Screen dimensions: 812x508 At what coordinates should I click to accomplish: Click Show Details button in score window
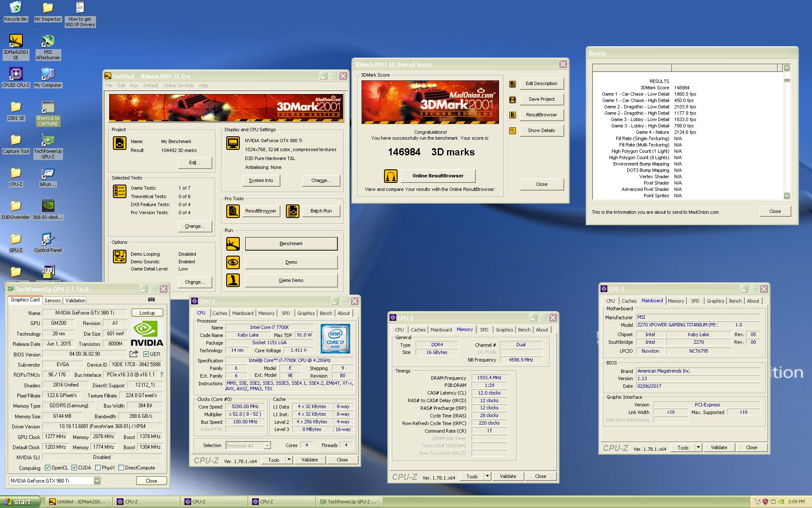(x=541, y=131)
